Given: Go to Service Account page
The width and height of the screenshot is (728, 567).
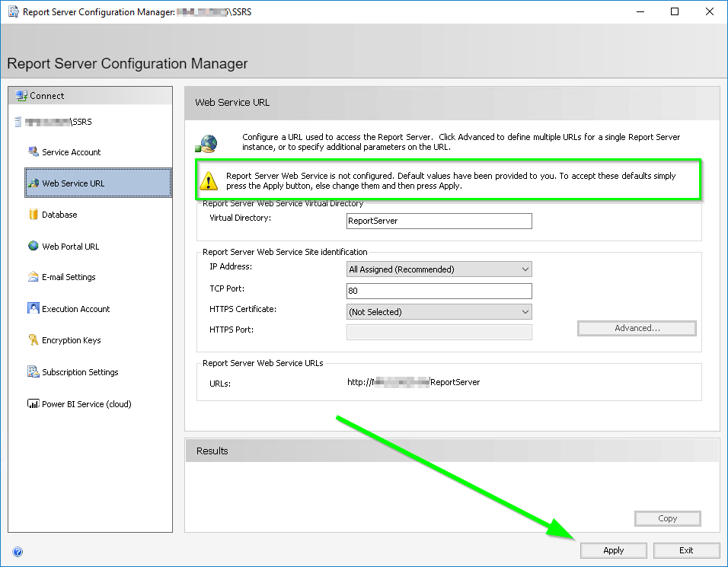Looking at the screenshot, I should pyautogui.click(x=71, y=152).
